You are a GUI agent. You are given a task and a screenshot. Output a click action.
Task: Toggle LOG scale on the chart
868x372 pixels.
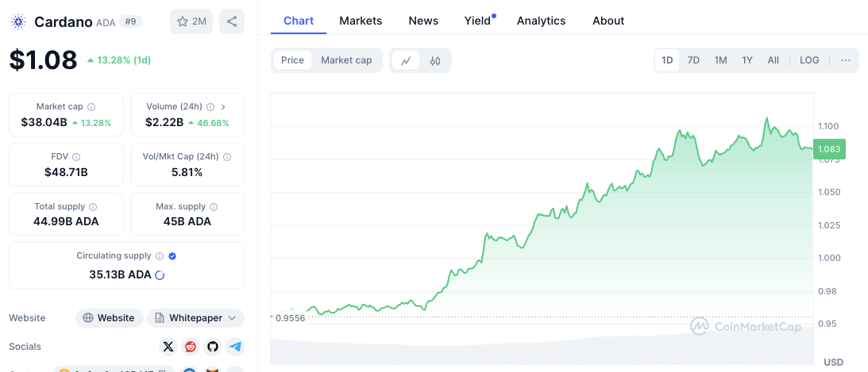click(809, 60)
